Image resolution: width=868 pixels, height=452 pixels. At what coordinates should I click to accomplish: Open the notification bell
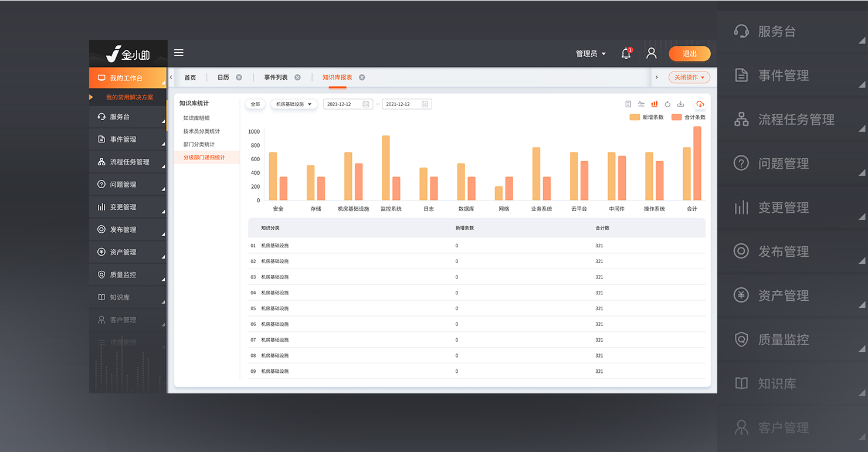pos(626,53)
